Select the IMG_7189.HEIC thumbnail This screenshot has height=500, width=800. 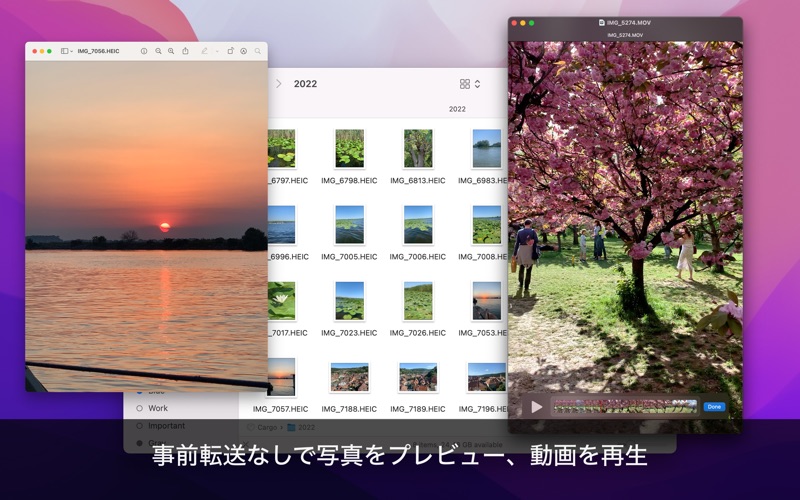pyautogui.click(x=418, y=377)
